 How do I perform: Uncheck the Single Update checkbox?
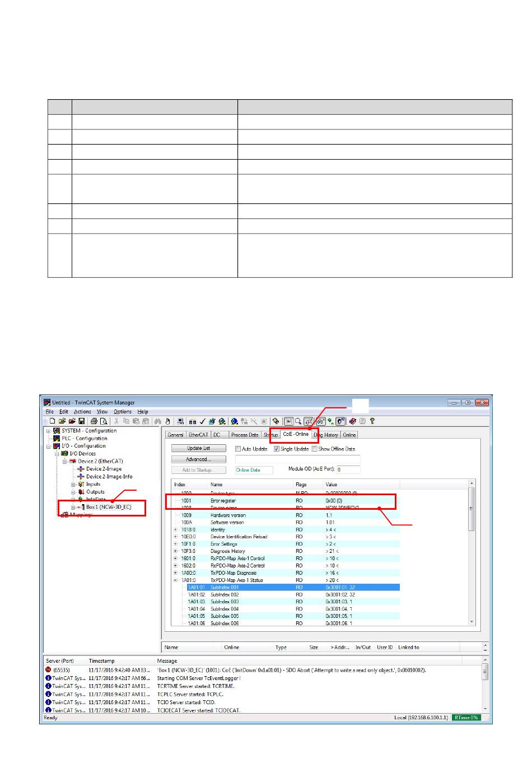[x=277, y=449]
